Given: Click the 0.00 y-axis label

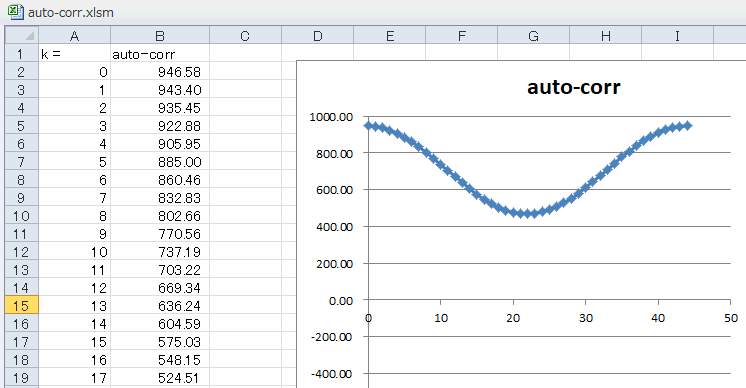Looking at the screenshot, I should tap(341, 301).
